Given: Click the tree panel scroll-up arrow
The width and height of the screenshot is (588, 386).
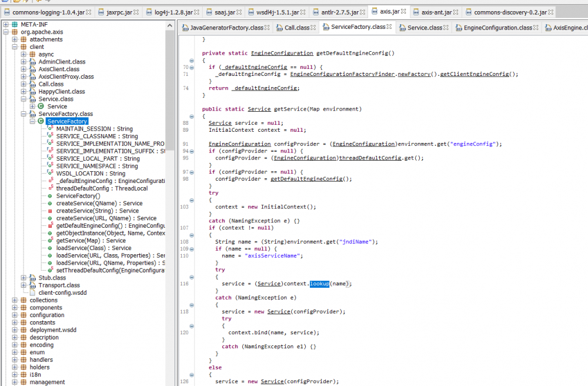Looking at the screenshot, I should tap(170, 24).
